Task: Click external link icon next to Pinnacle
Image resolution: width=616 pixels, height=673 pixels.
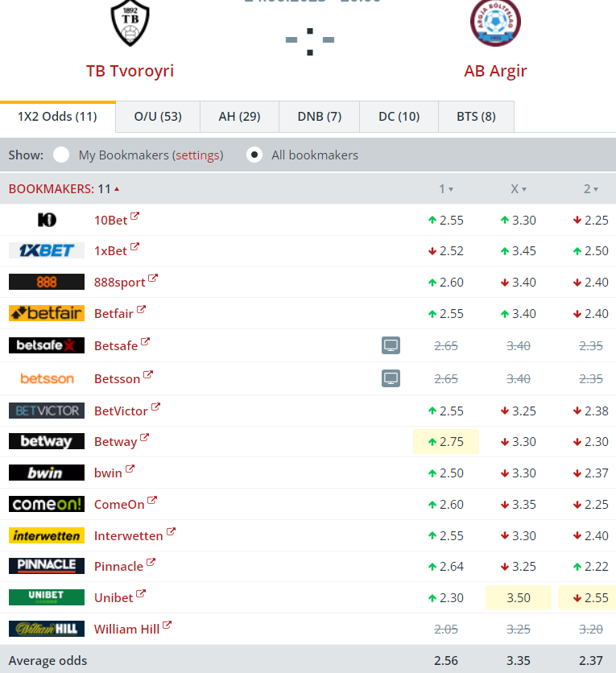Action: [x=151, y=562]
